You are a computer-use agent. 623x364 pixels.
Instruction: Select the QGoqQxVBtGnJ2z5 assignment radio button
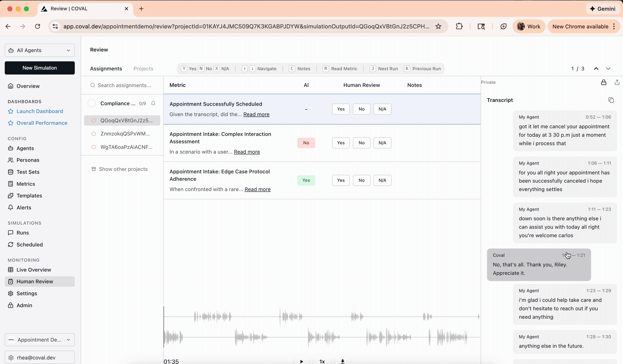click(x=94, y=120)
